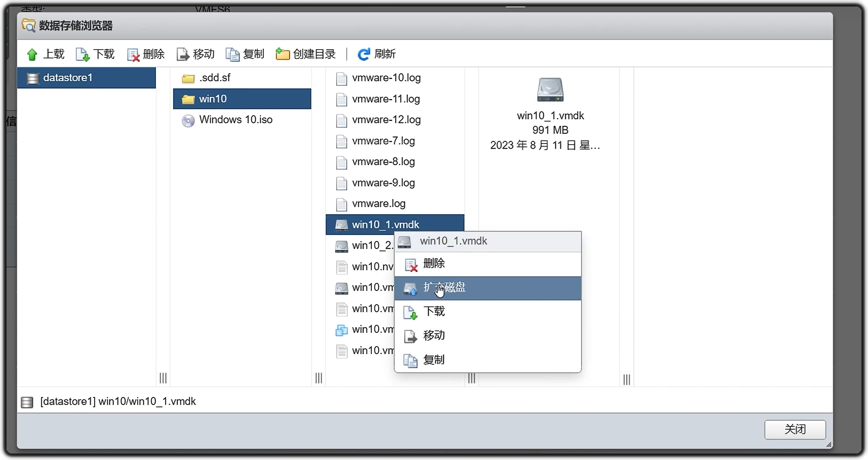
Task: Click the first column resize handle
Action: pyautogui.click(x=163, y=378)
